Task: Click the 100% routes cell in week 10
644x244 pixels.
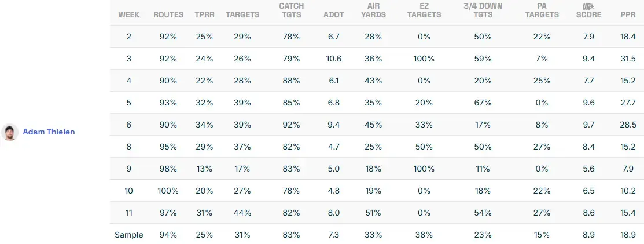Action: click(168, 191)
